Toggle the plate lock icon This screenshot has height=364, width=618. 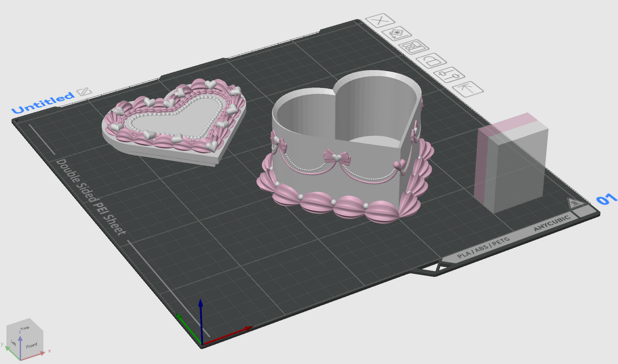click(x=431, y=61)
